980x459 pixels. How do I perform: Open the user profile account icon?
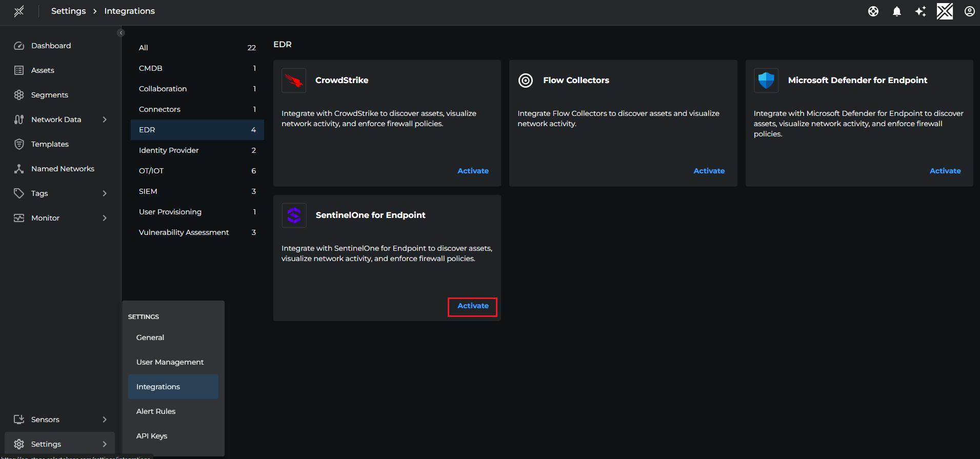(969, 11)
